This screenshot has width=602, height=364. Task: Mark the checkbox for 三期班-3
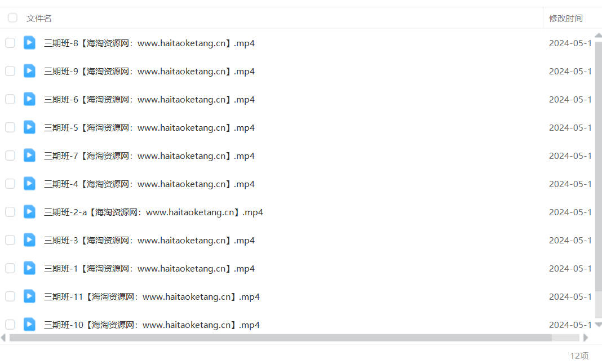click(x=10, y=240)
